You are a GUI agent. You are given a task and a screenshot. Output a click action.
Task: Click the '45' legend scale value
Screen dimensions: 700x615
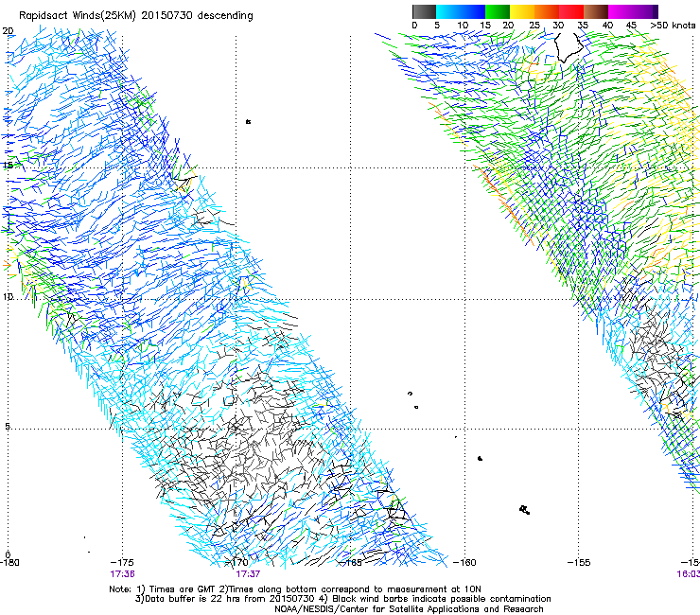(x=631, y=26)
